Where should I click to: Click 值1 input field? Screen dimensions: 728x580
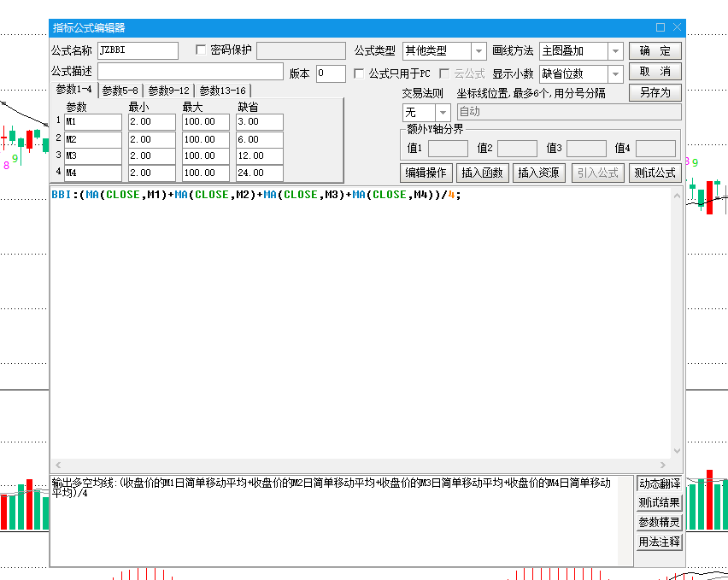coord(448,149)
